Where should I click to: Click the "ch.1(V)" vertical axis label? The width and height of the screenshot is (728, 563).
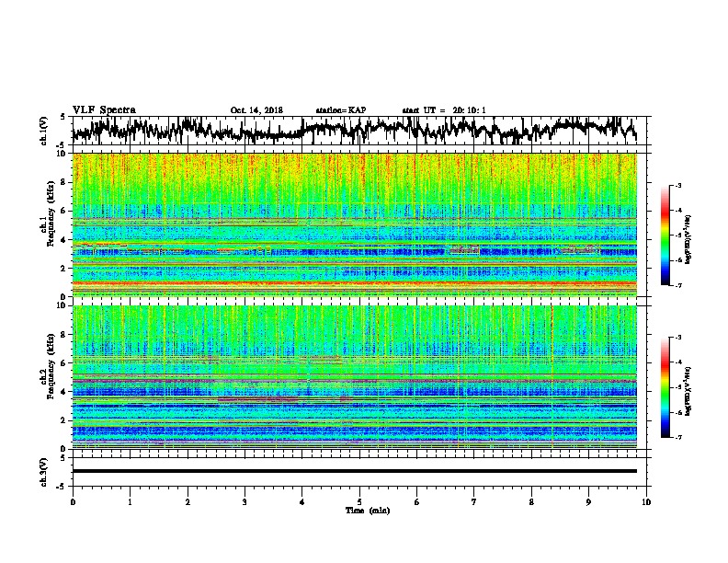(x=44, y=130)
